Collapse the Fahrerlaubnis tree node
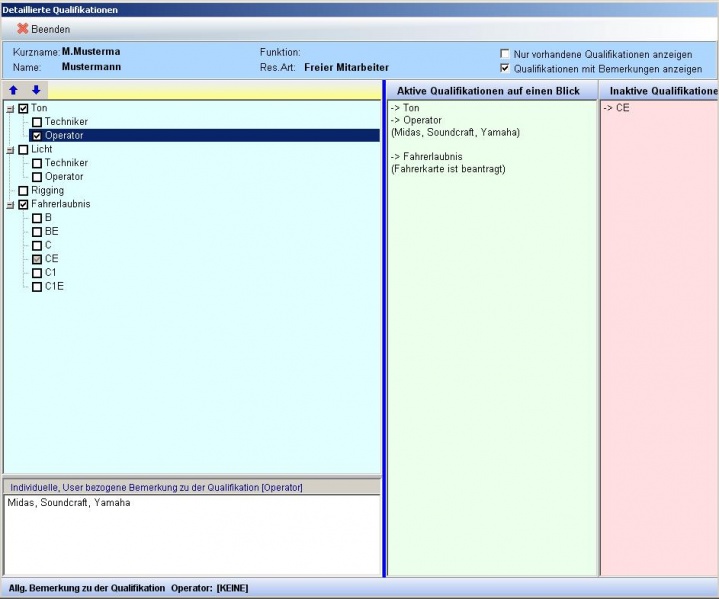 point(10,205)
